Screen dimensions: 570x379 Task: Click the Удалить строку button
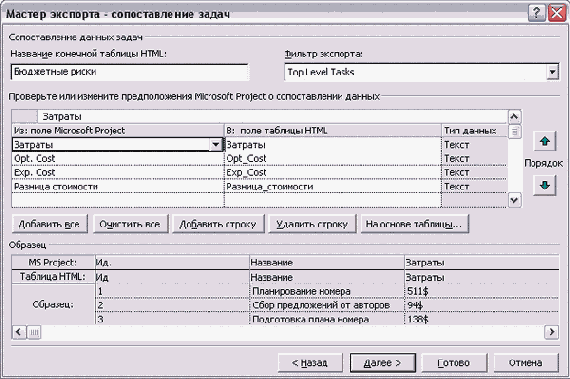[x=312, y=224]
